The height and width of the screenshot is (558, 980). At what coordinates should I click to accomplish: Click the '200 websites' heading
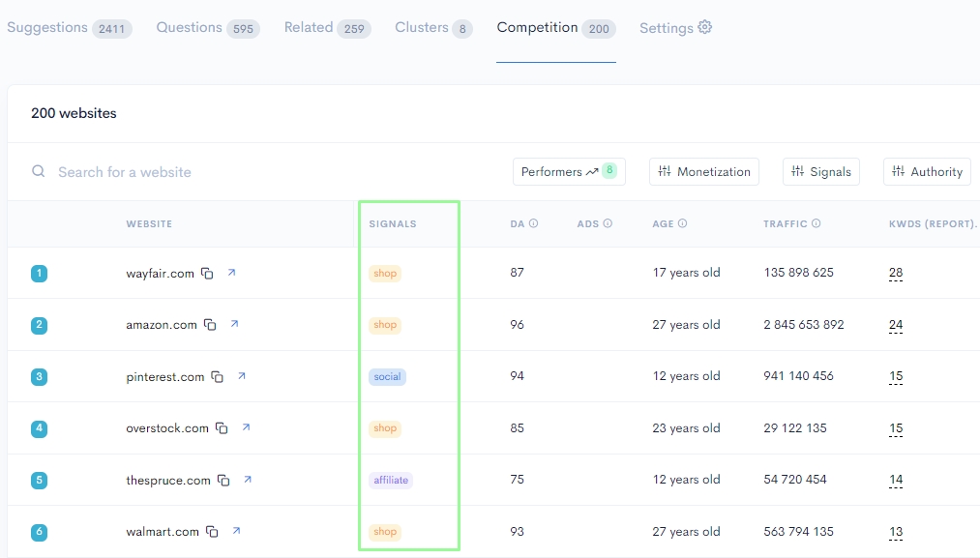(74, 113)
